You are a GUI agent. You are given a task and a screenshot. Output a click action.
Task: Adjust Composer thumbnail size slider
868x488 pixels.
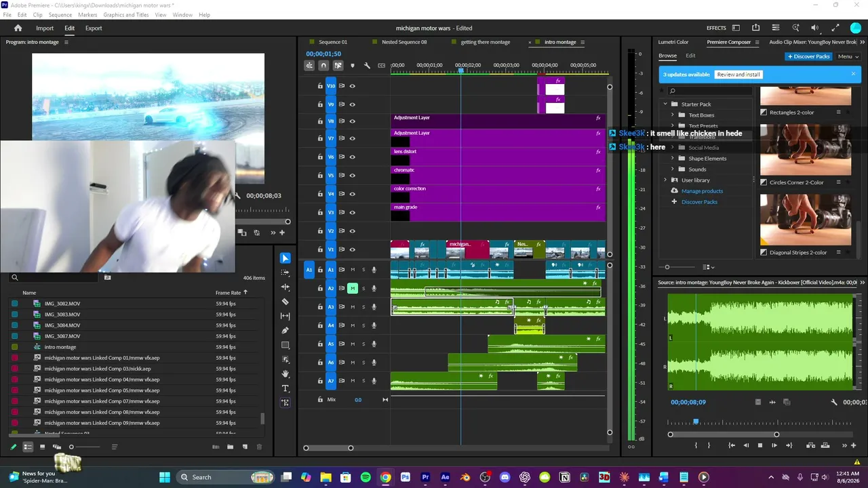coord(667,267)
